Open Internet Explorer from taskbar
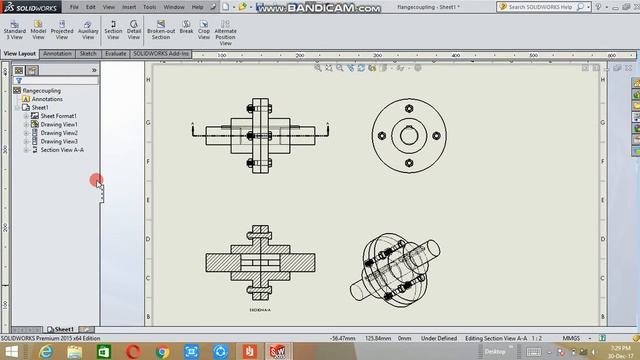Screen dimensions: 640x360 [45, 351]
